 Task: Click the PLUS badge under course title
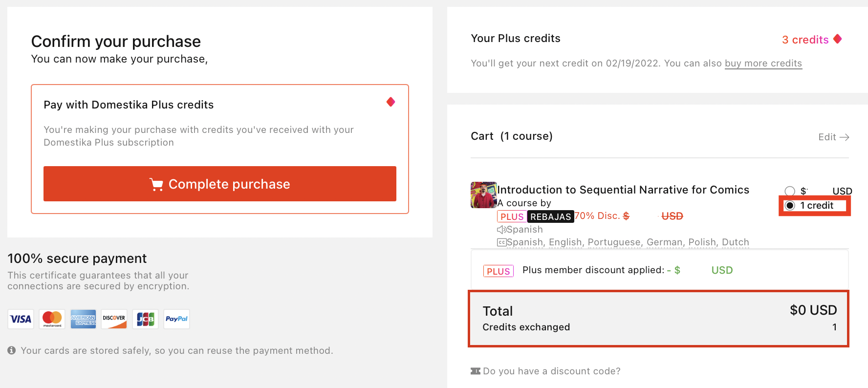click(x=512, y=216)
